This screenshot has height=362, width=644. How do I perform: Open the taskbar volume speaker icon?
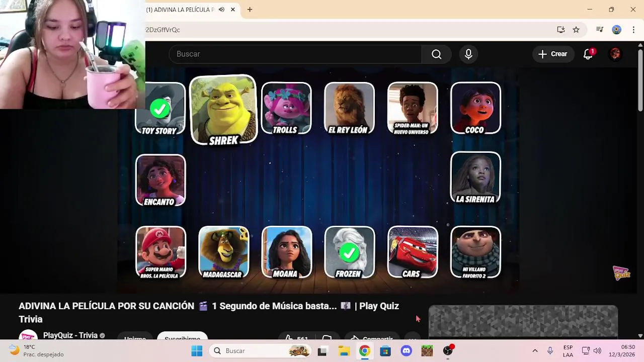(x=597, y=350)
